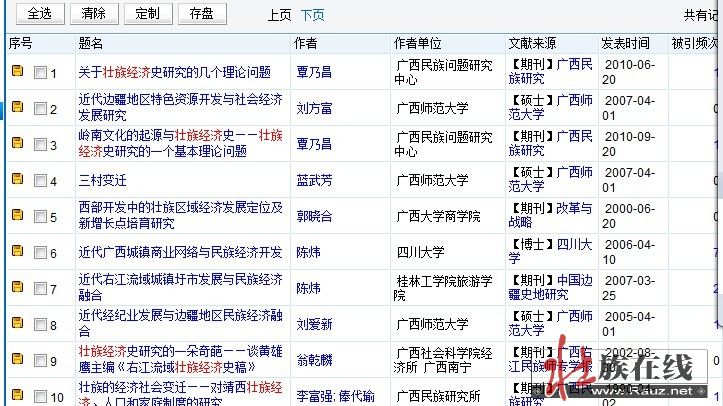Screen dimensions: 723x406
Task: Click the save icon beside row 3
Action: pyautogui.click(x=17, y=143)
